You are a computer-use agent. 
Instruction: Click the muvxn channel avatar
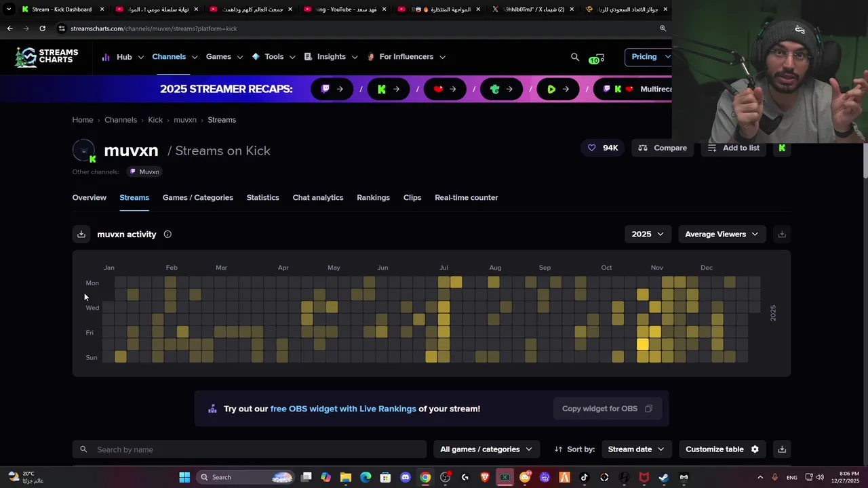point(84,150)
